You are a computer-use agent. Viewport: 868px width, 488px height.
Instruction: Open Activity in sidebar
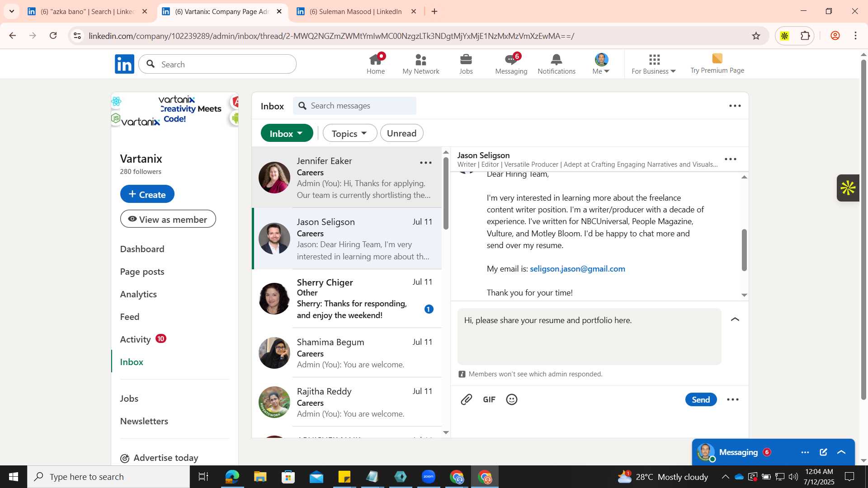tap(135, 339)
